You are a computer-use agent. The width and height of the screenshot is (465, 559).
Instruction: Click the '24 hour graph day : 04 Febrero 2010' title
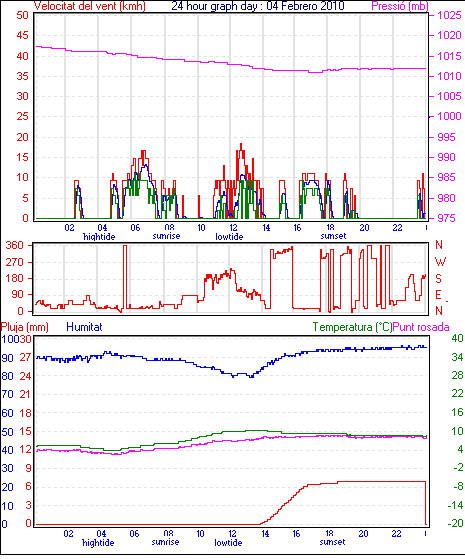(258, 6)
